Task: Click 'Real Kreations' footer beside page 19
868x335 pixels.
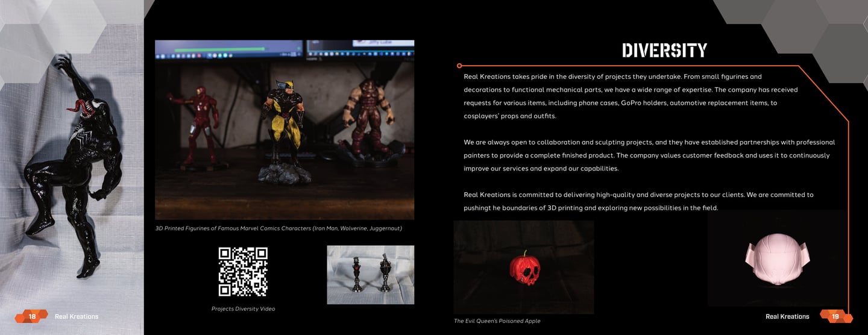Action: (x=787, y=316)
